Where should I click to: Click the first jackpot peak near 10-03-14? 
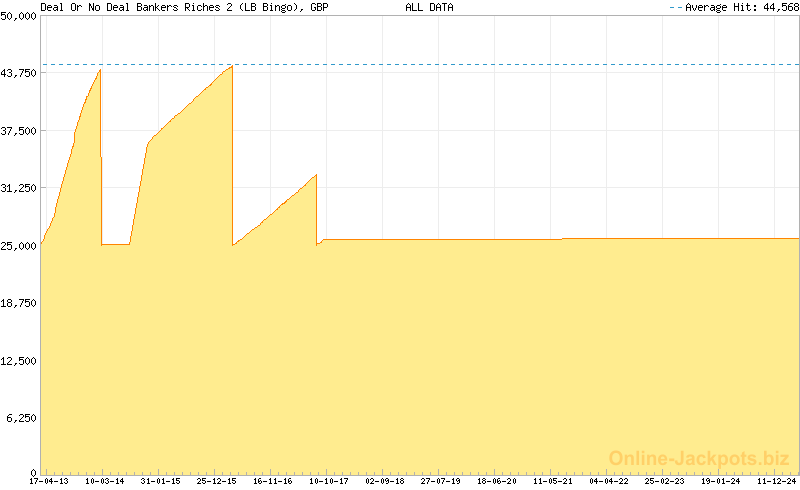pyautogui.click(x=100, y=70)
